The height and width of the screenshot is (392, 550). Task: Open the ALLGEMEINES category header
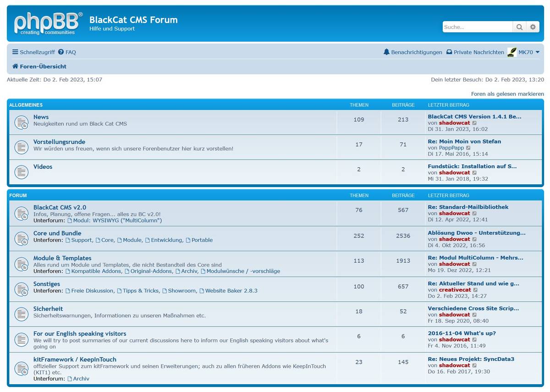click(x=26, y=105)
